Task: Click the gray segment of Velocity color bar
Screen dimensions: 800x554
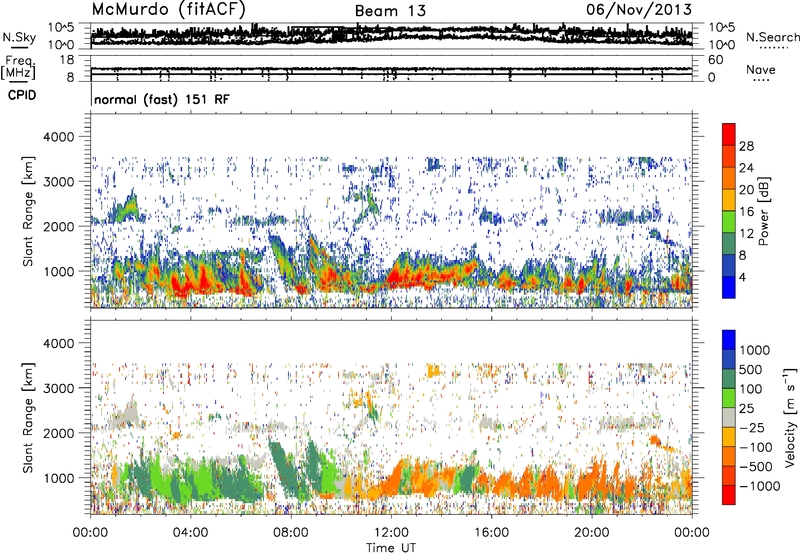Action: pyautogui.click(x=729, y=417)
